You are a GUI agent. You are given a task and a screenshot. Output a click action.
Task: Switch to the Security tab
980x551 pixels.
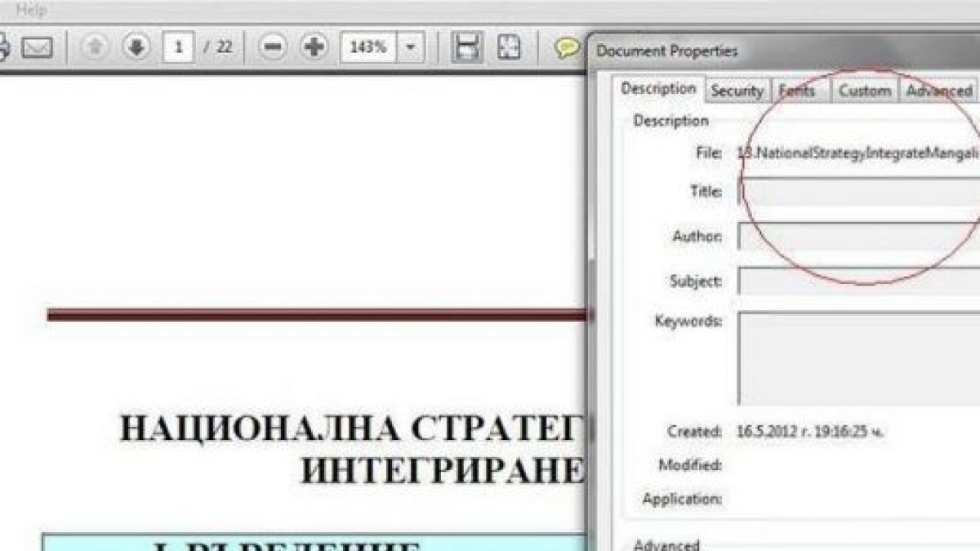click(737, 91)
